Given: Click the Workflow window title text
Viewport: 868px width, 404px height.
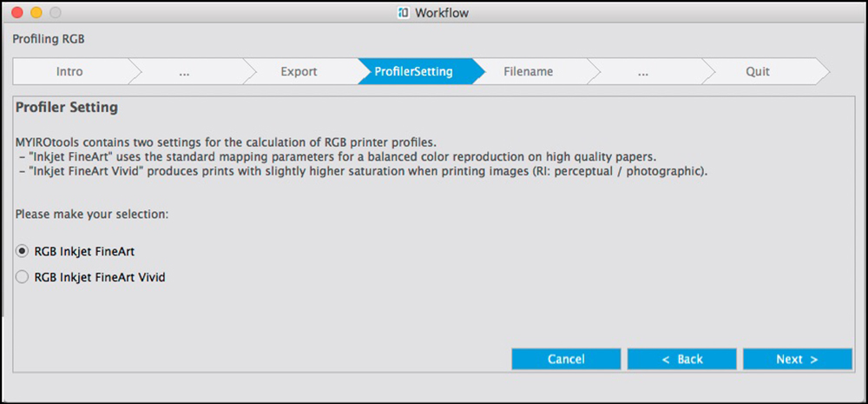Looking at the screenshot, I should click(442, 13).
